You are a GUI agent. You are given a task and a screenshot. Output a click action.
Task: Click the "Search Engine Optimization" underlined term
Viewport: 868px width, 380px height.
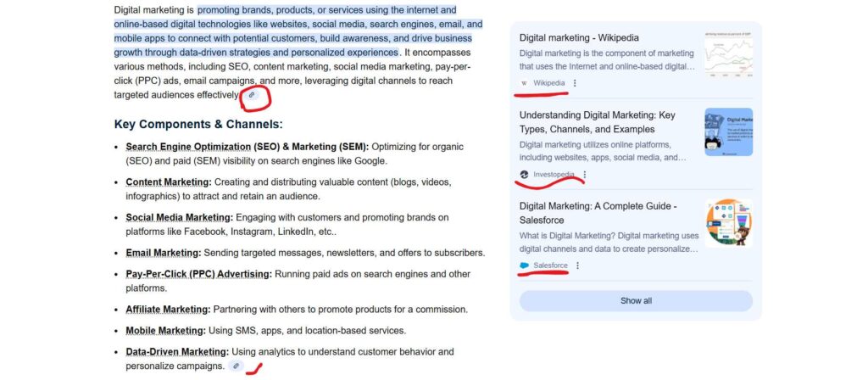click(188, 147)
